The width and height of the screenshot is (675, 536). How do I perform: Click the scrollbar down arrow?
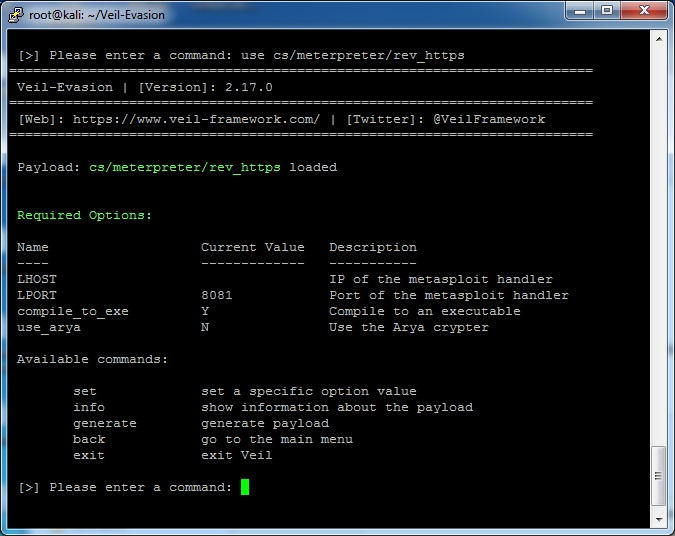point(659,519)
